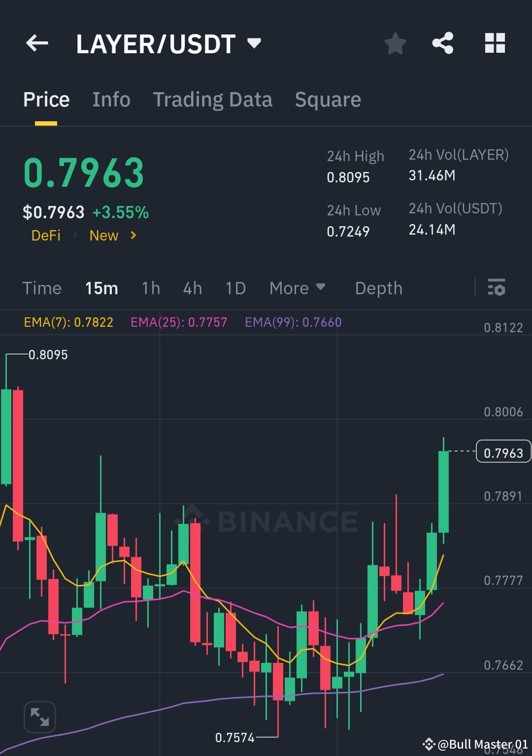Image resolution: width=532 pixels, height=756 pixels.
Task: Toggle the EMA(7) indicator label
Action: click(69, 322)
